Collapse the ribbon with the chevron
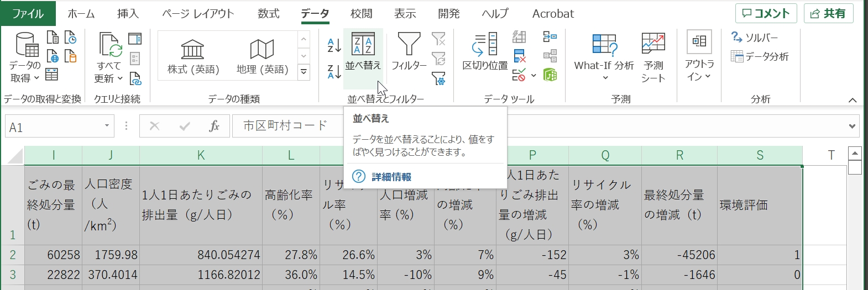 click(x=852, y=100)
